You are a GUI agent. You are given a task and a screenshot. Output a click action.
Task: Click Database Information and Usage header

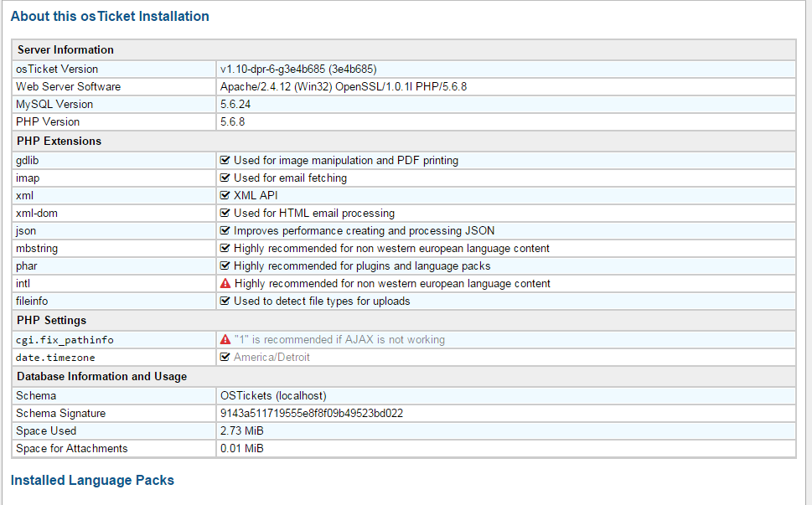[101, 377]
